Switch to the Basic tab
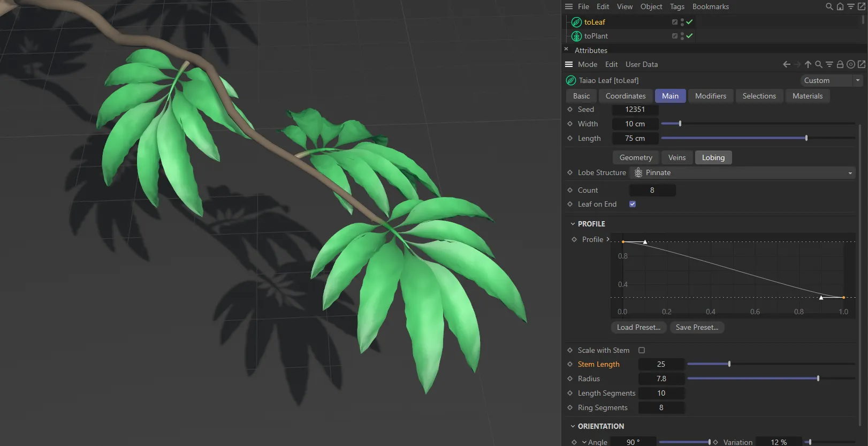868x446 pixels. pyautogui.click(x=581, y=96)
